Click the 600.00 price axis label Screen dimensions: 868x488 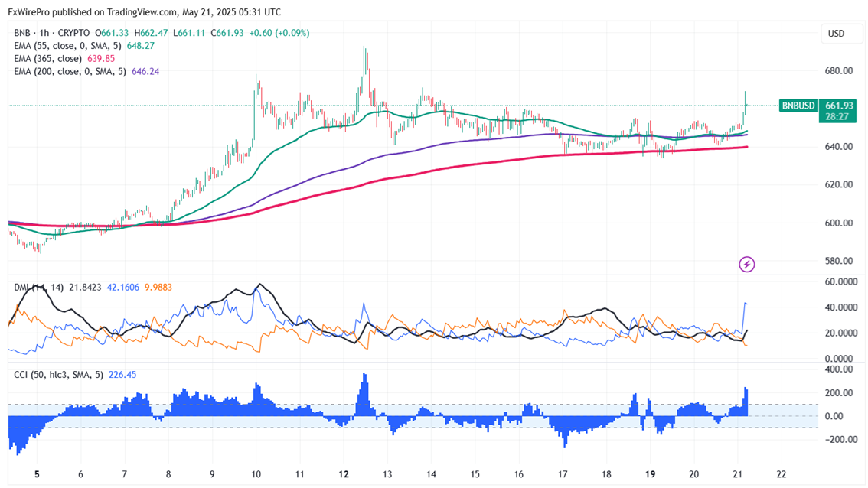tap(839, 223)
